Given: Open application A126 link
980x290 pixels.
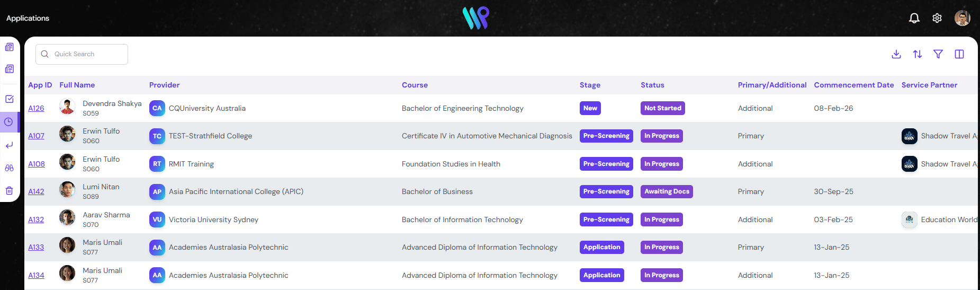Looking at the screenshot, I should [36, 108].
